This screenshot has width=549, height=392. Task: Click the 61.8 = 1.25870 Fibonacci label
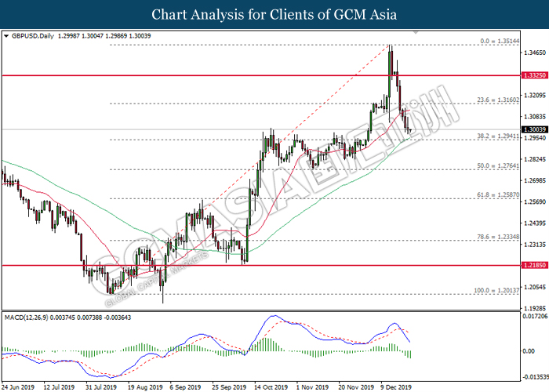tap(498, 195)
